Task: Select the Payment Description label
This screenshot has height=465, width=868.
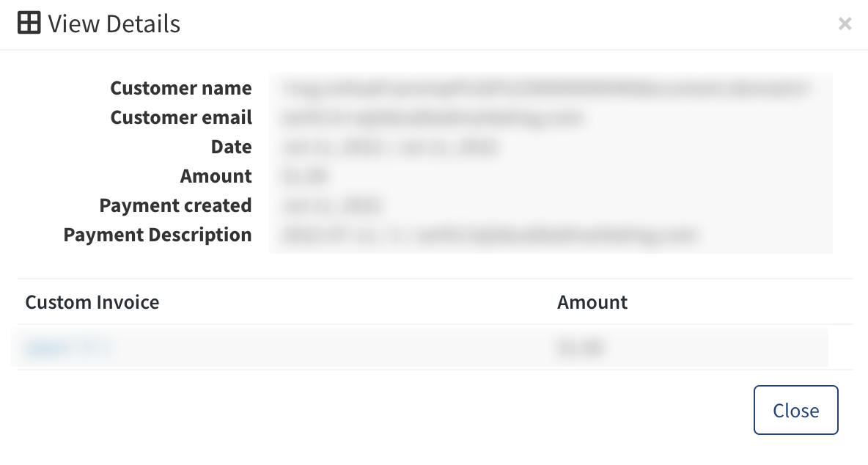Action: (158, 235)
